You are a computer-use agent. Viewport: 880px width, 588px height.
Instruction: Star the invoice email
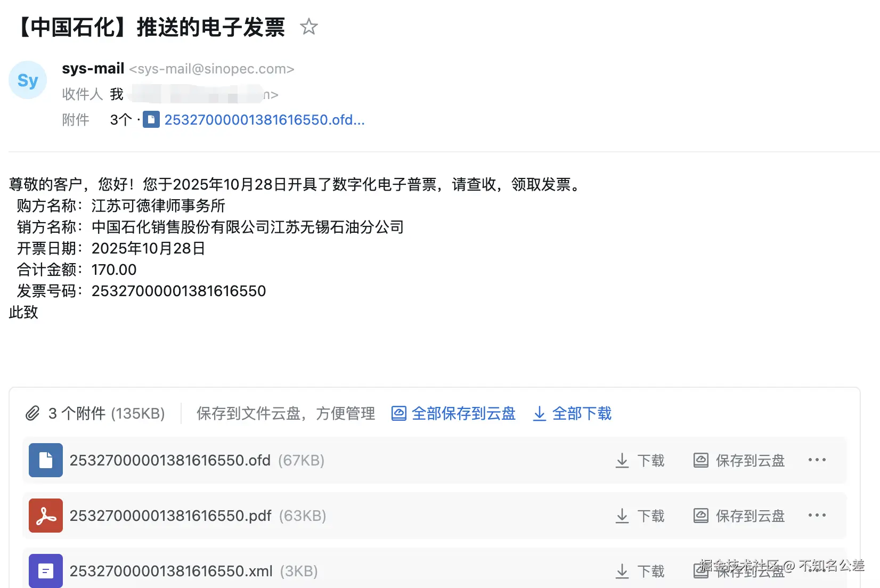click(309, 27)
